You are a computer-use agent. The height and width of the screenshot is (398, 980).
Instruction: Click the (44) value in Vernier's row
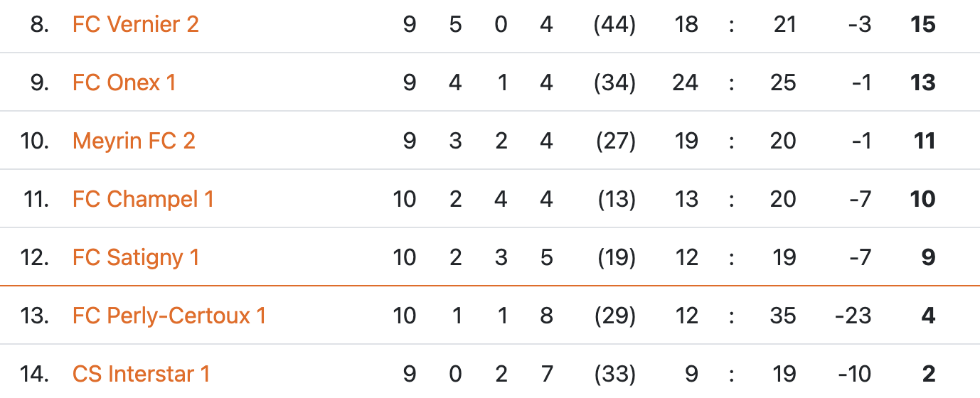614,25
